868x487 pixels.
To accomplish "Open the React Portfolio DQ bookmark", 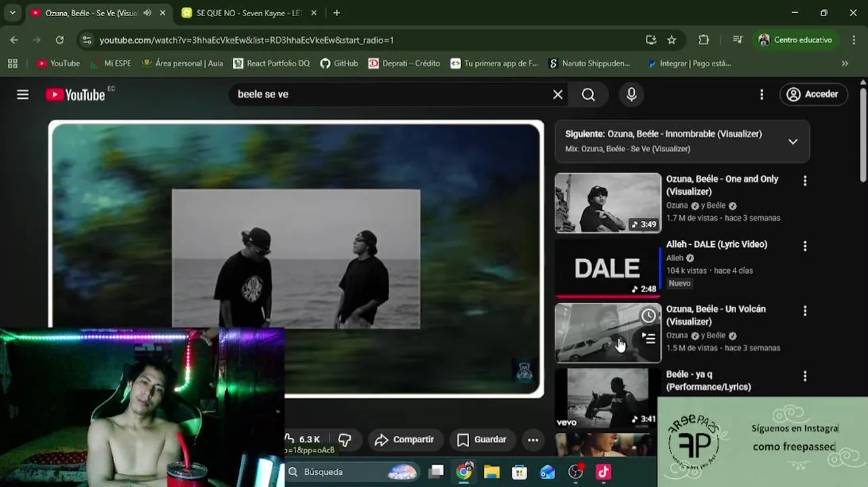I will coord(271,64).
